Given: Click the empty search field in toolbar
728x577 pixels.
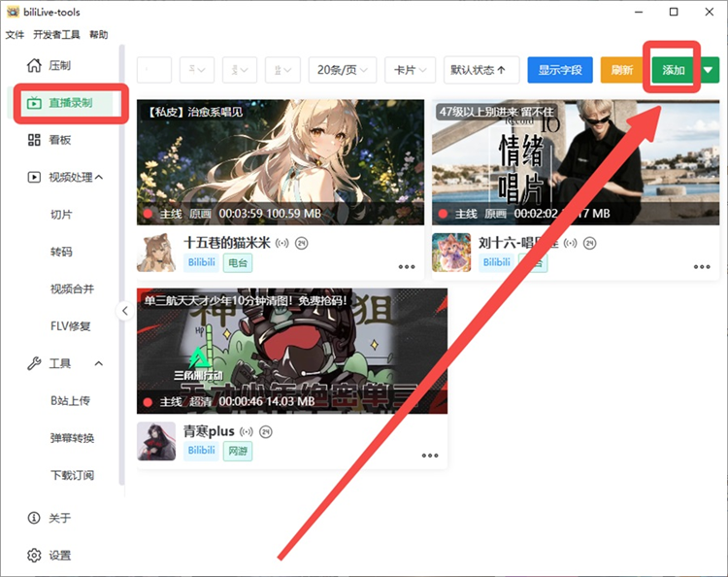Looking at the screenshot, I should click(154, 70).
